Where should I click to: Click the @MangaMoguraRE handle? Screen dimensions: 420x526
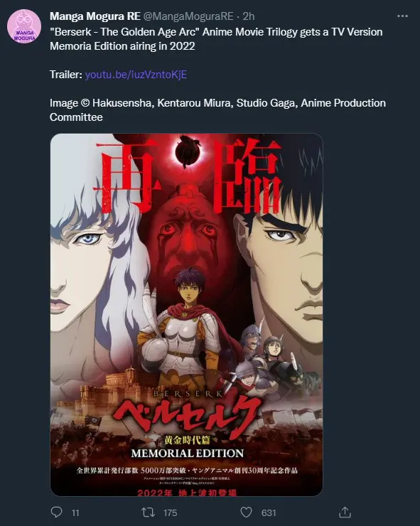click(188, 16)
